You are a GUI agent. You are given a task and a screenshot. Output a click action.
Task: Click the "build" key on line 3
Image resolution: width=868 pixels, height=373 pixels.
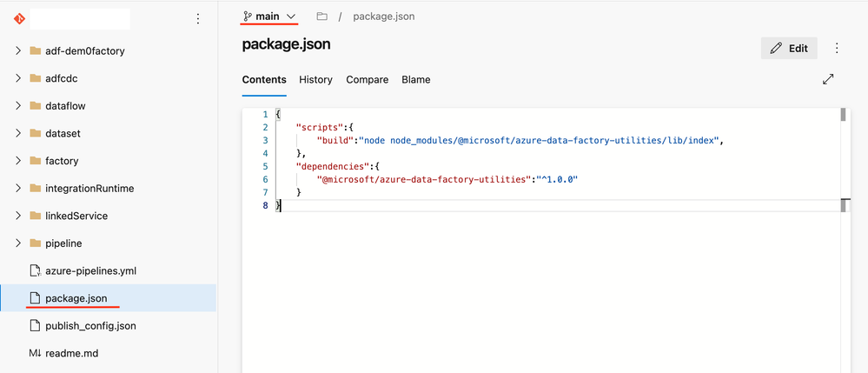tap(335, 140)
